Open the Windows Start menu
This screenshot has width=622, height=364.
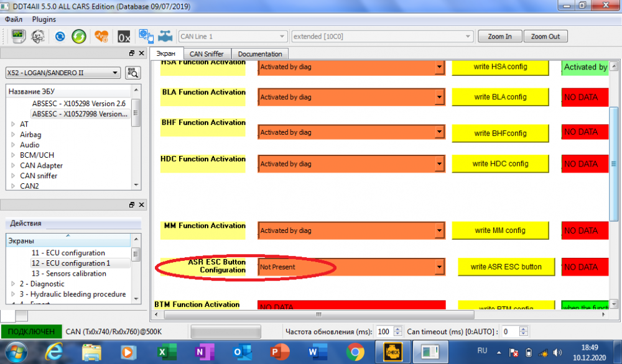[16, 353]
